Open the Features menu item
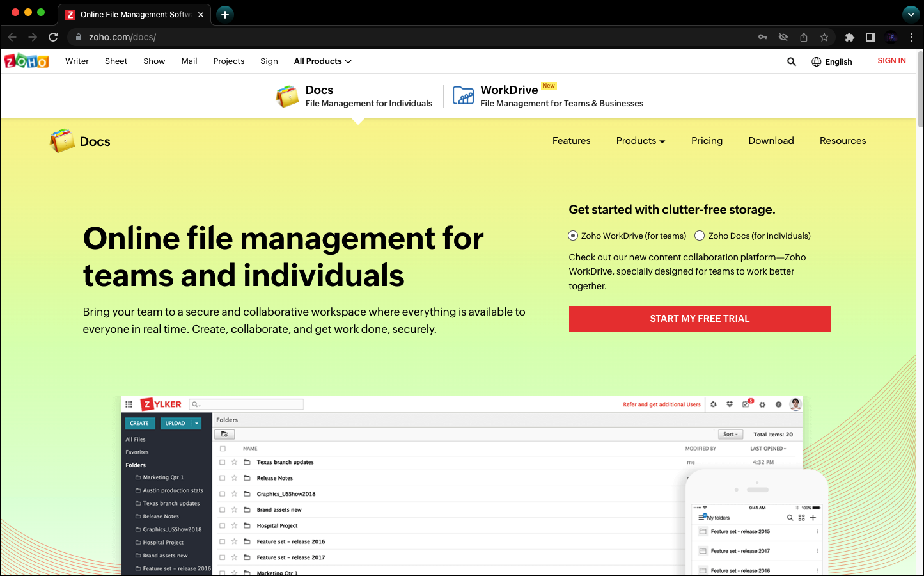The width and height of the screenshot is (924, 576). (x=571, y=141)
